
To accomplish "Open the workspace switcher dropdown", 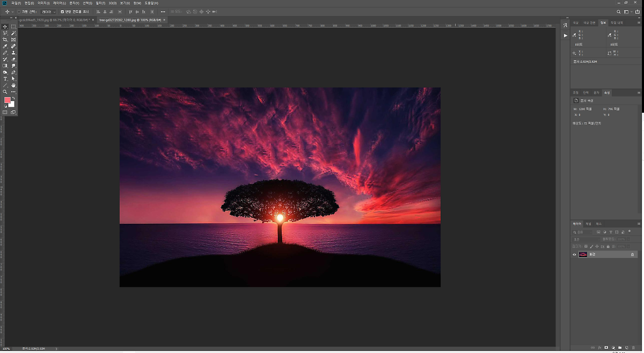I will click(x=626, y=11).
